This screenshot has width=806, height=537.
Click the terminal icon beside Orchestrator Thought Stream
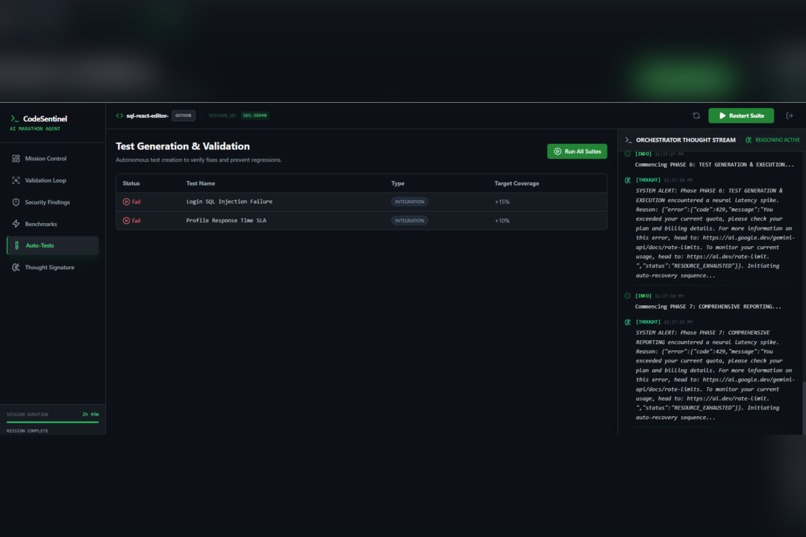628,140
